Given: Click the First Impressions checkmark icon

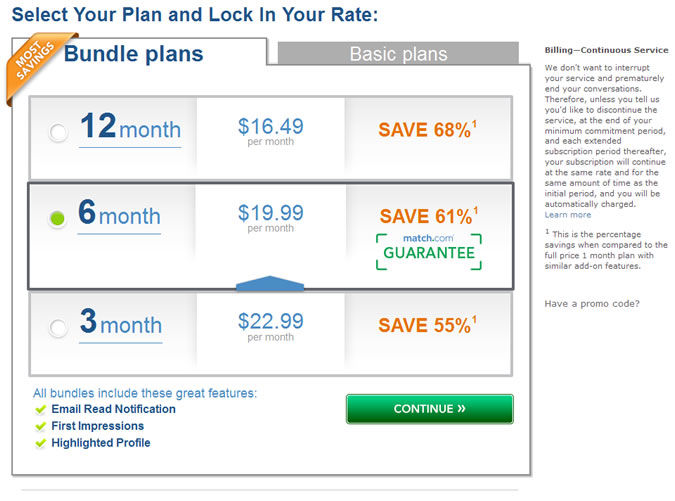Looking at the screenshot, I should 40,426.
